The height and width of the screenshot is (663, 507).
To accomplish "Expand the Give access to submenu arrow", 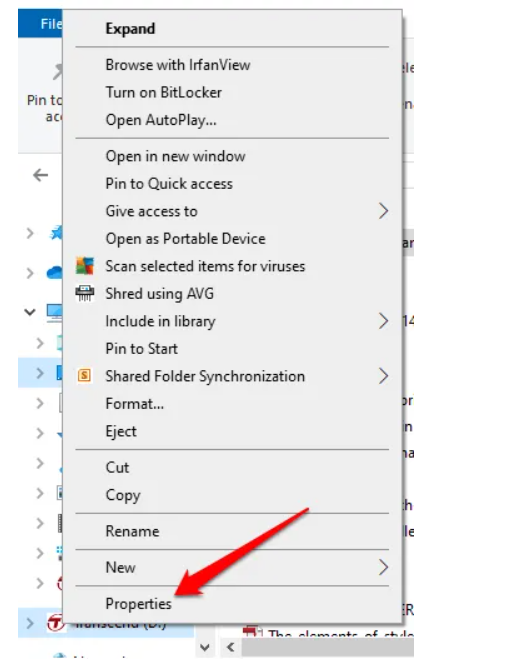I will [383, 211].
